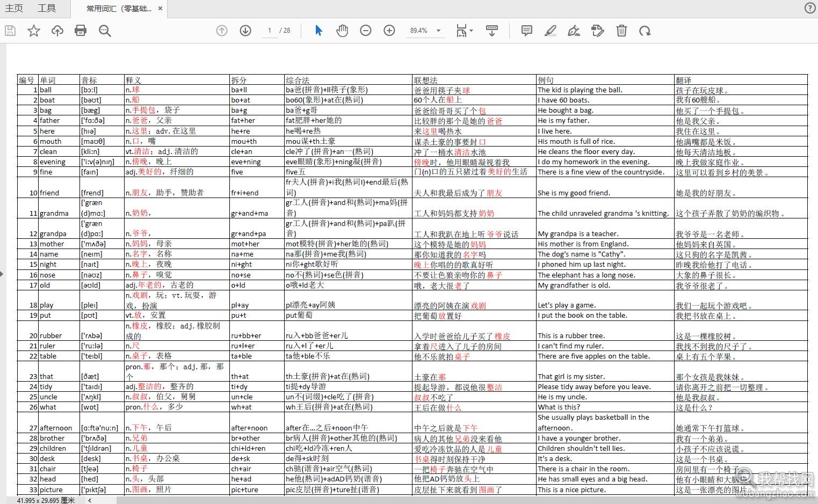Click the sentence 'What is this?'
818x504 pixels.
(x=559, y=407)
